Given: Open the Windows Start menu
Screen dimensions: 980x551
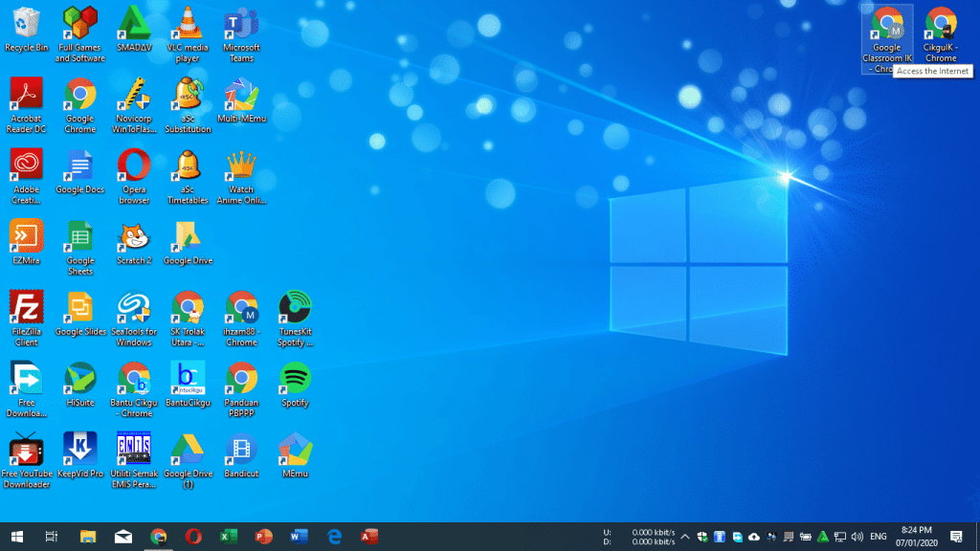Looking at the screenshot, I should 17,537.
